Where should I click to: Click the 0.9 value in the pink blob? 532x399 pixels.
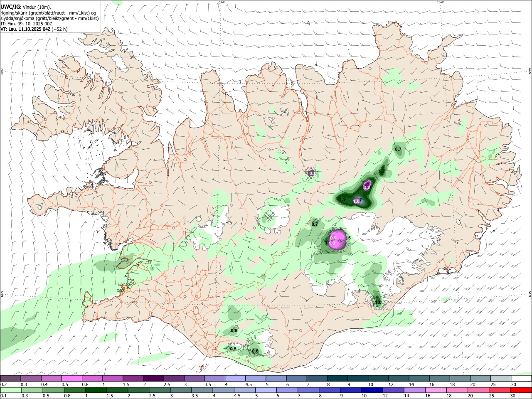(x=333, y=238)
